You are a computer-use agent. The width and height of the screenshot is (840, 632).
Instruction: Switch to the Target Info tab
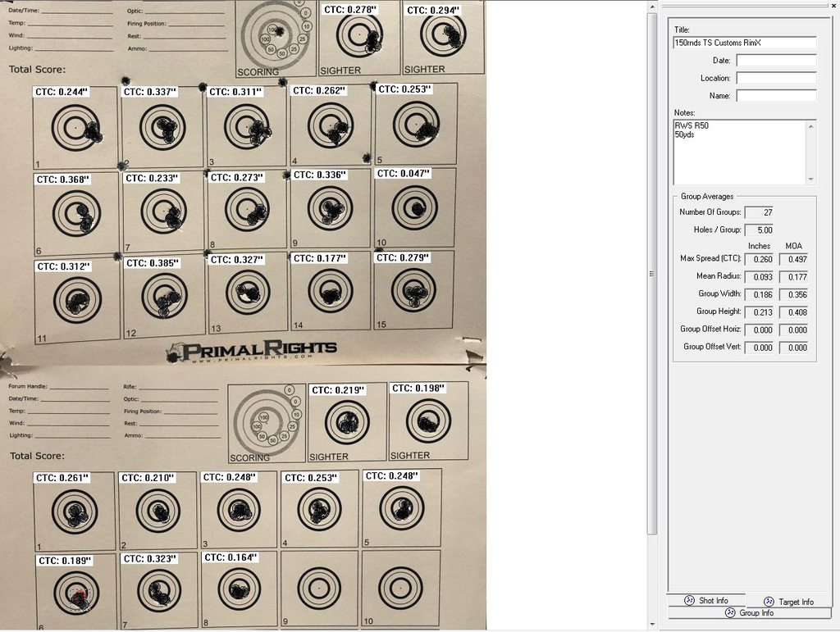pyautogui.click(x=788, y=602)
